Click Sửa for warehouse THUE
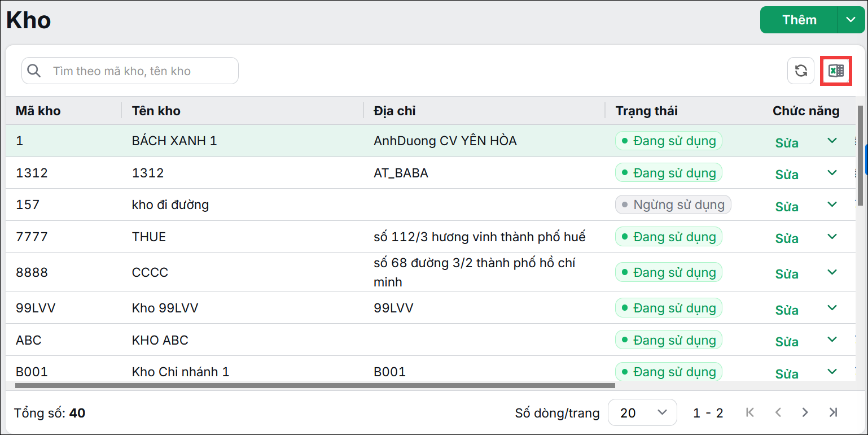The image size is (868, 435). [x=787, y=238]
